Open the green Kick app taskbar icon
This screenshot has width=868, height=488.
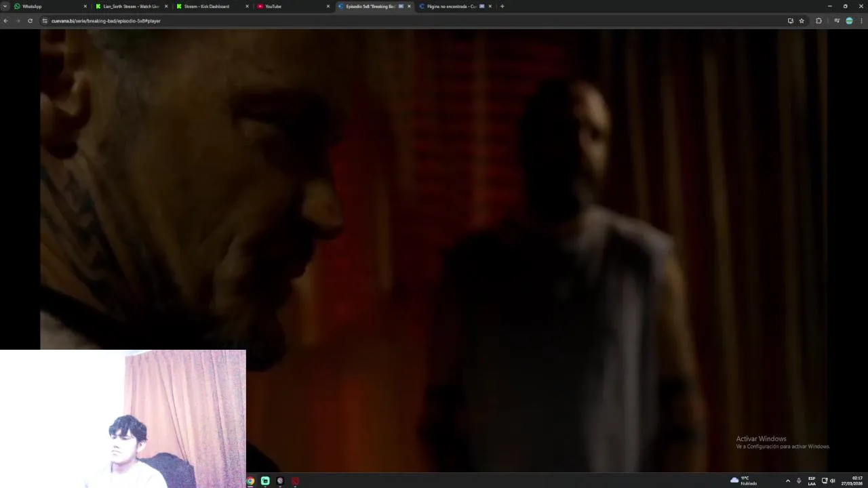pyautogui.click(x=265, y=481)
